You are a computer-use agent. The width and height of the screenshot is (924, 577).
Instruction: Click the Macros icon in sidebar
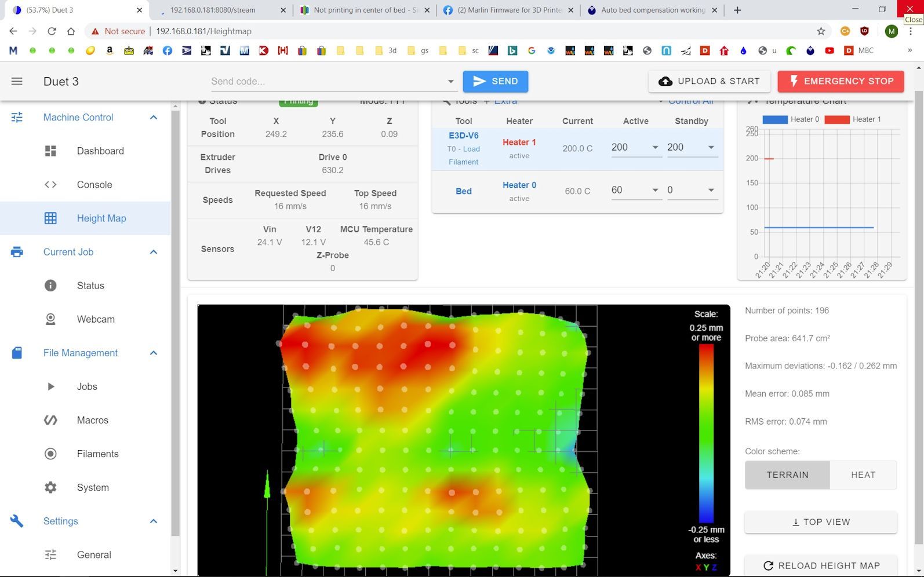50,420
